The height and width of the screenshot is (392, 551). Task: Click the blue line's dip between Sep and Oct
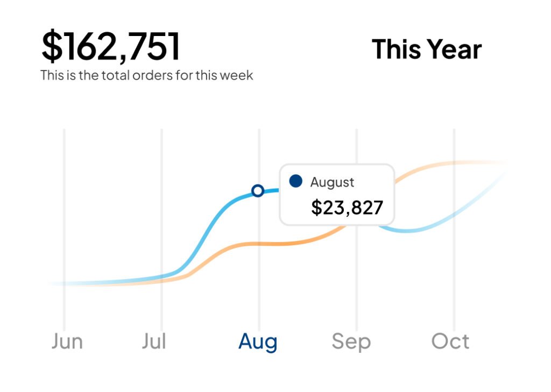click(x=407, y=231)
